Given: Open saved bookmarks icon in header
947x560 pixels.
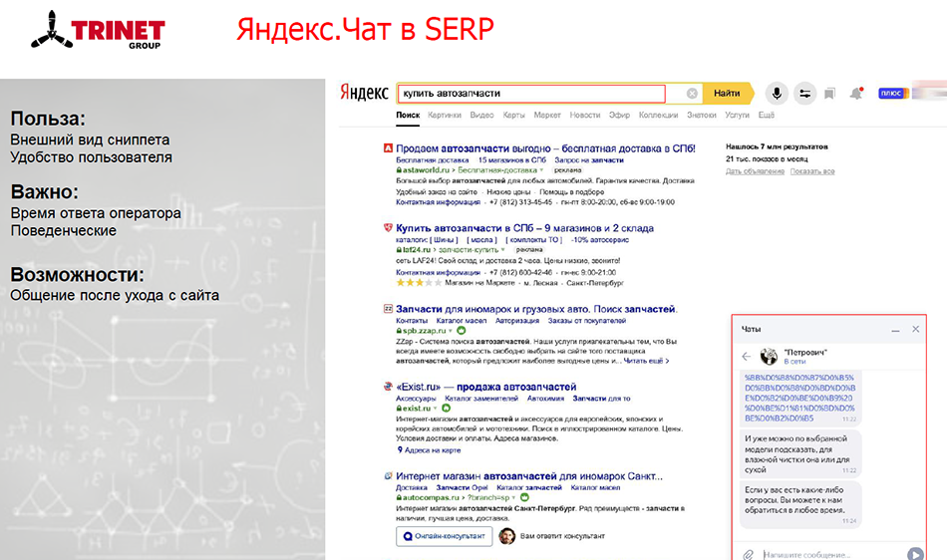Looking at the screenshot, I should tap(829, 94).
